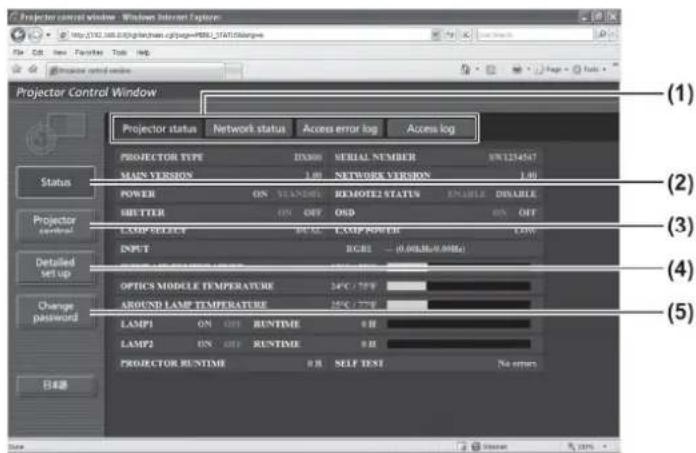The height and width of the screenshot is (453, 696).
Task: Open the View menu
Action: [60, 52]
